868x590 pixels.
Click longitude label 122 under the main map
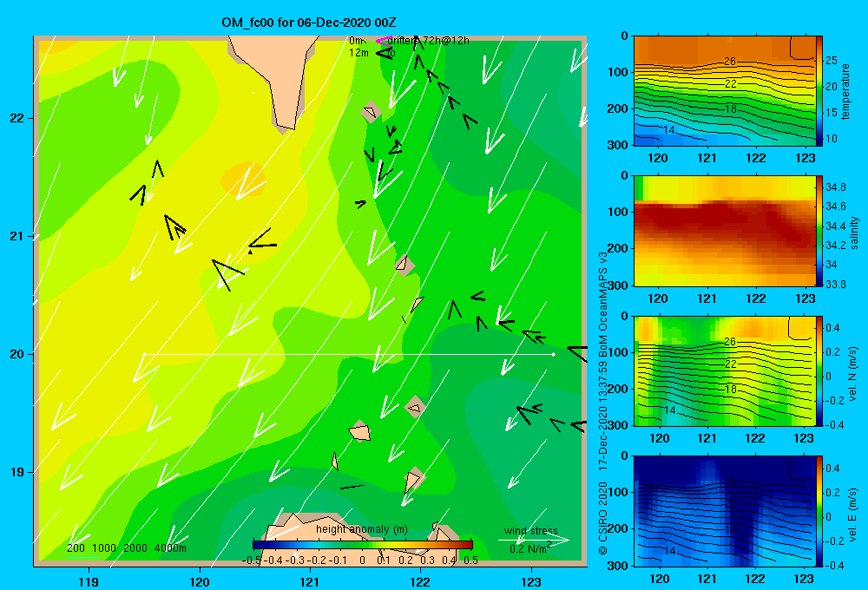420,581
